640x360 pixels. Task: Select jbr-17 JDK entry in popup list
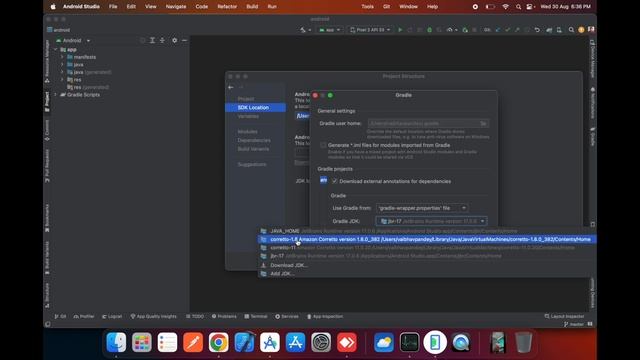pyautogui.click(x=427, y=256)
